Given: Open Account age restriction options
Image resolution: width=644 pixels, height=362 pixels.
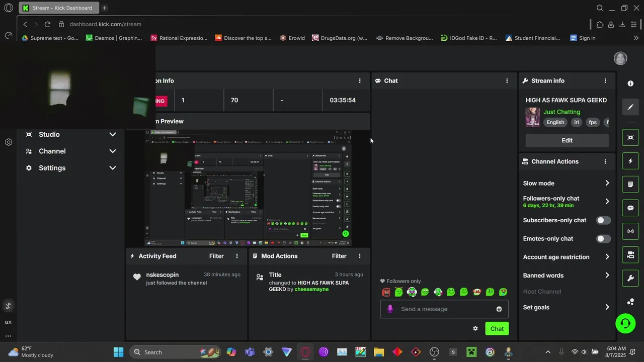Looking at the screenshot, I should 567,257.
